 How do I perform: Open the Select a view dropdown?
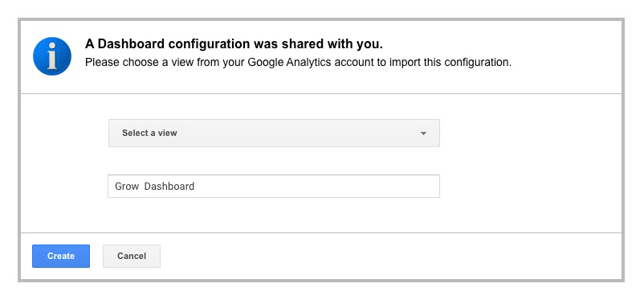click(274, 133)
